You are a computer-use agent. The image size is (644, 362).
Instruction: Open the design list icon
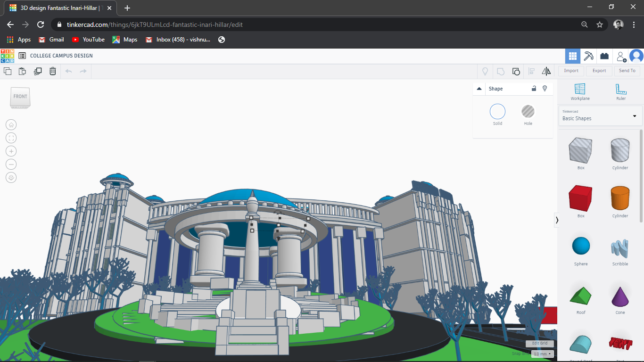pyautogui.click(x=22, y=56)
